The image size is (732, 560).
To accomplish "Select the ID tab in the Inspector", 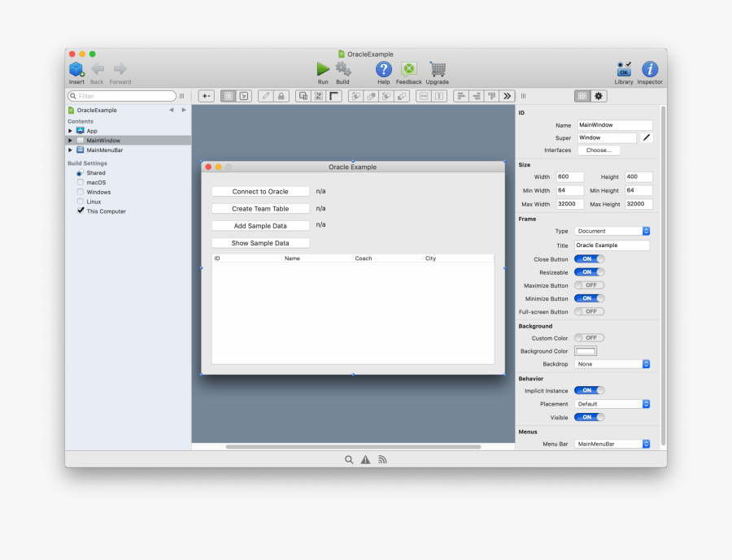I will [x=582, y=96].
